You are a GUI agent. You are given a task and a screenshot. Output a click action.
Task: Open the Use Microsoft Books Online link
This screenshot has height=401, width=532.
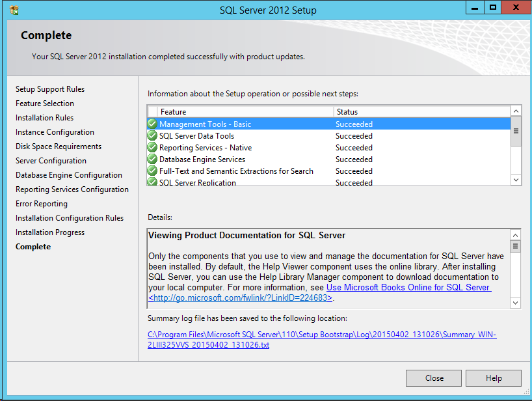[408, 288]
